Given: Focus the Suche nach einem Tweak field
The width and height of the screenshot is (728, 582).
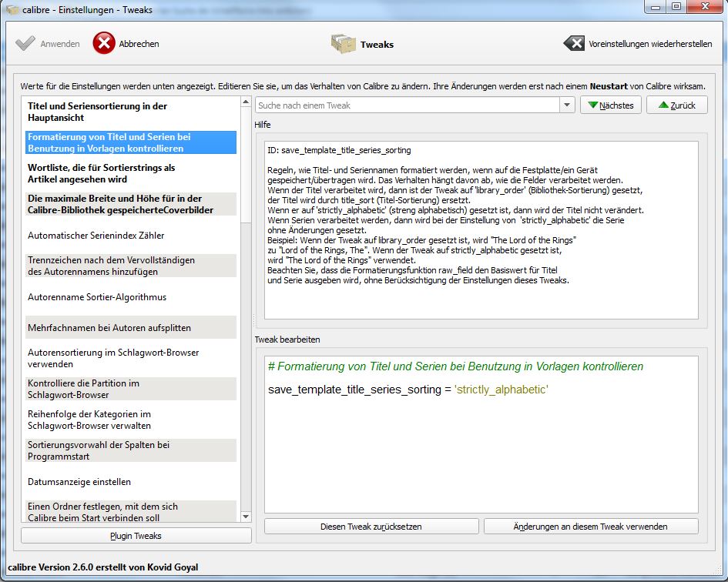Looking at the screenshot, I should tap(408, 105).
